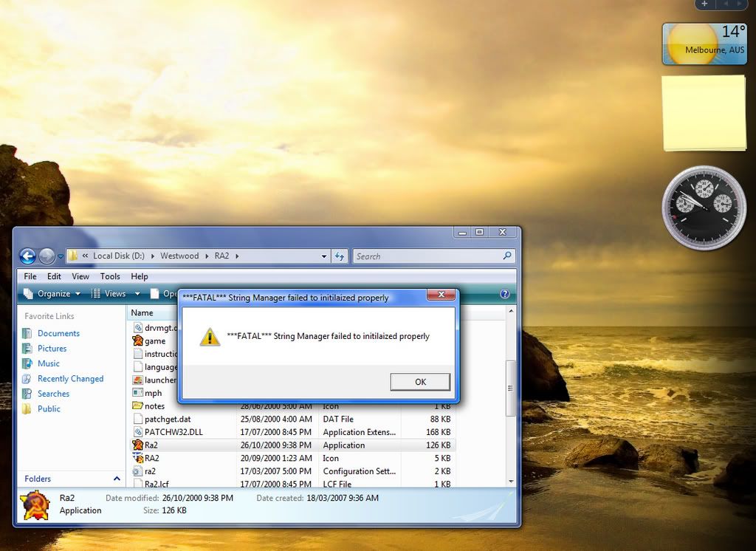Select the launcher file icon

coord(138,380)
